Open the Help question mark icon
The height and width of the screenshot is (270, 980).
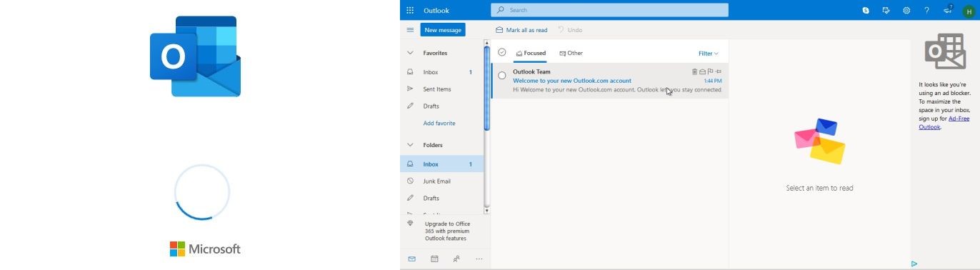tap(926, 10)
